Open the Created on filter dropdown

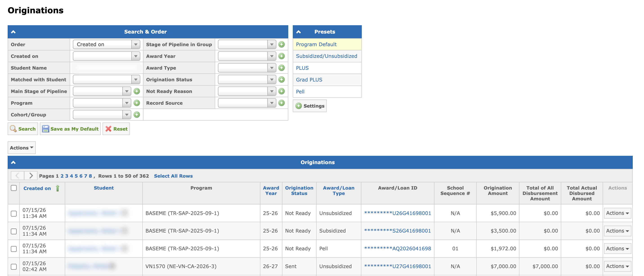106,56
